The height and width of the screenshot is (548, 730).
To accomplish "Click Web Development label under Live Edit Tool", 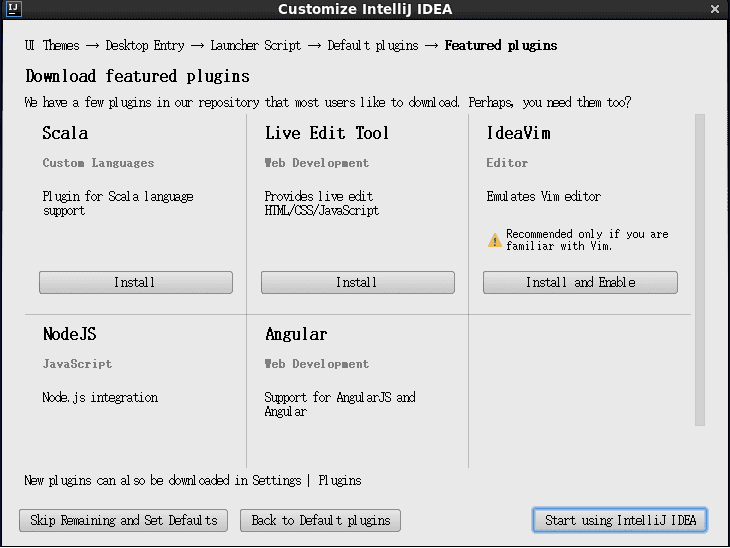I will [317, 163].
